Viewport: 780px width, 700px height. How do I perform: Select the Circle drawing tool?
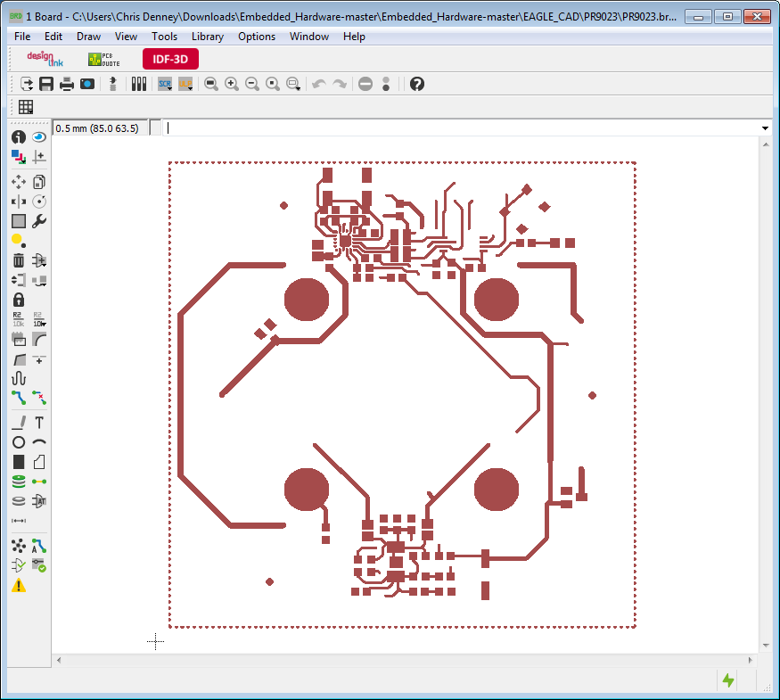pyautogui.click(x=19, y=442)
